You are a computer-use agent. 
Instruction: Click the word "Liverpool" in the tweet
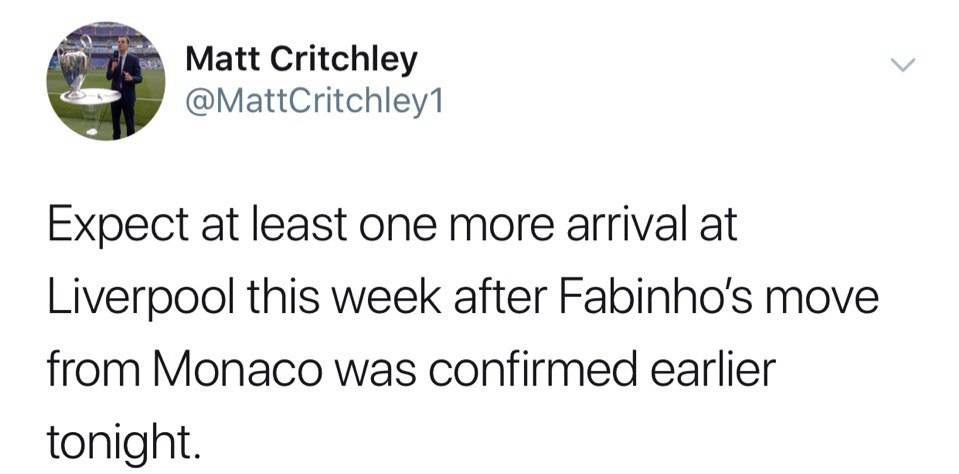[x=126, y=300]
